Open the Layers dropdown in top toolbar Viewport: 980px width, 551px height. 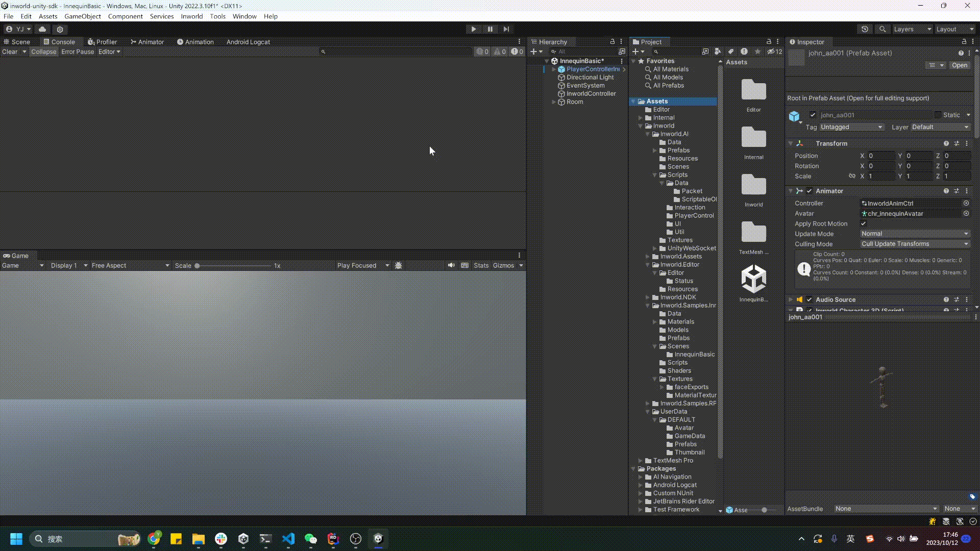pos(912,29)
